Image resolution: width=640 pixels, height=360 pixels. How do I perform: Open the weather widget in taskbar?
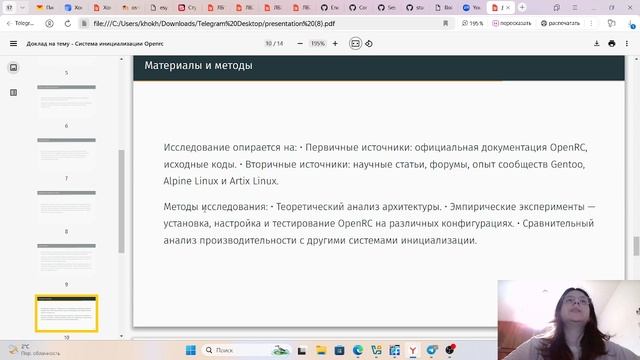(x=35, y=350)
